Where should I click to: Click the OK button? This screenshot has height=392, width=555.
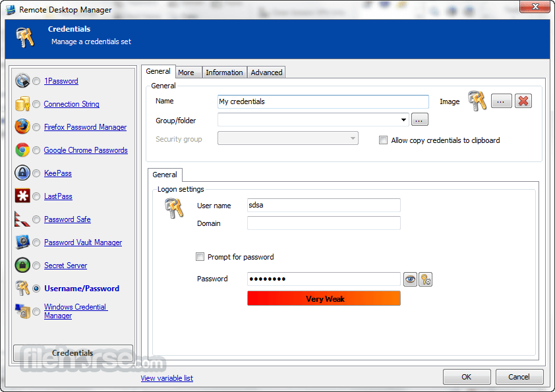467,377
